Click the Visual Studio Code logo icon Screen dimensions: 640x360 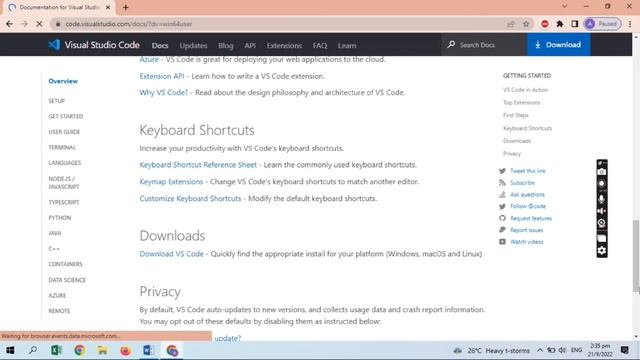tap(54, 44)
